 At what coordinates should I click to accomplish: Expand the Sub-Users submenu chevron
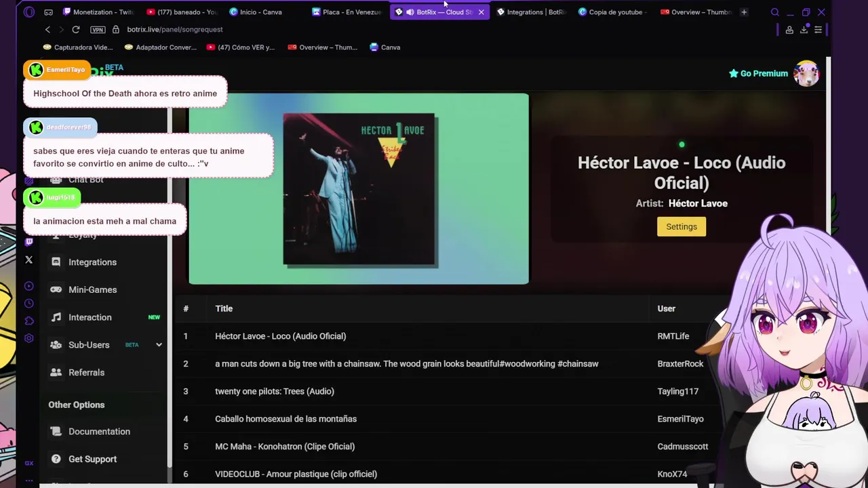(159, 345)
